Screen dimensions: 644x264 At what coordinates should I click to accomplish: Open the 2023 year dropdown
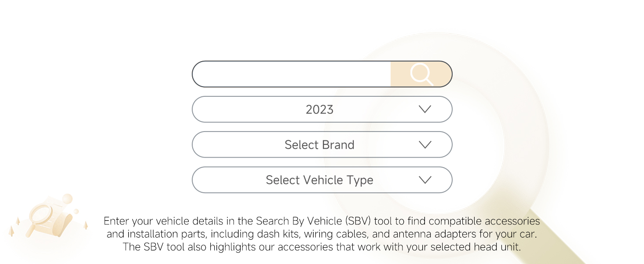(322, 109)
